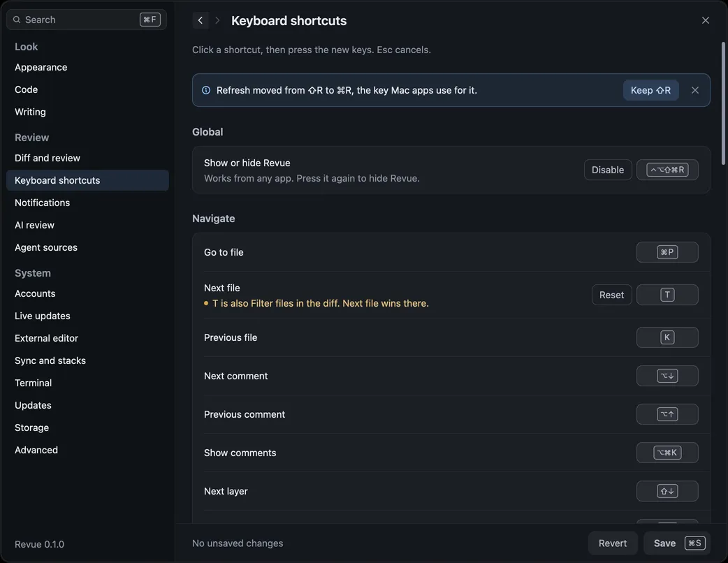Open AI review settings
This screenshot has width=728, height=563.
click(x=87, y=225)
